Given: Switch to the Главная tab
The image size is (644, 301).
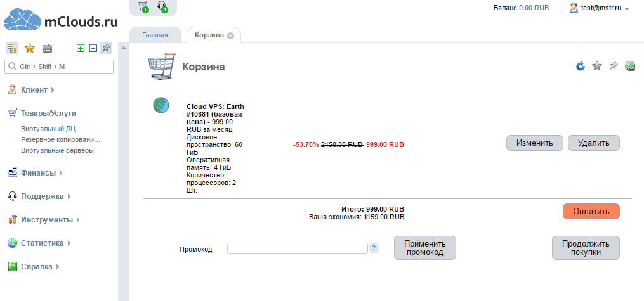Looking at the screenshot, I should coord(155,35).
